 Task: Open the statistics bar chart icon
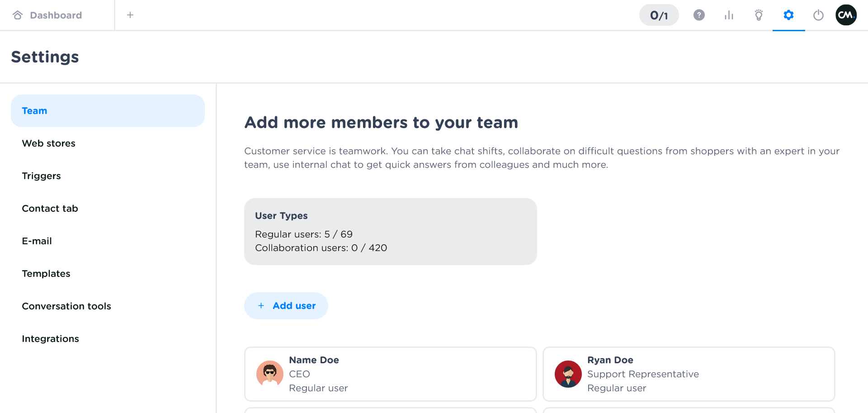click(729, 15)
